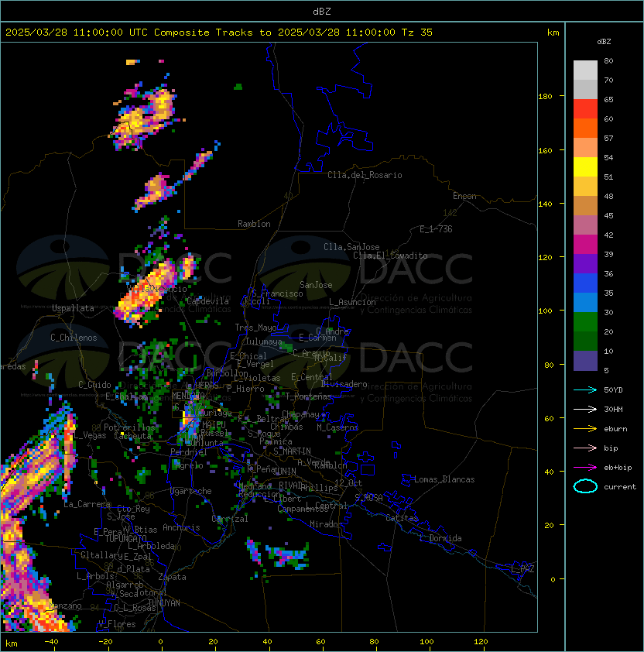This screenshot has height=652, width=644.
Task: Click the Lomas_Blancas map label
Action: pos(444,479)
